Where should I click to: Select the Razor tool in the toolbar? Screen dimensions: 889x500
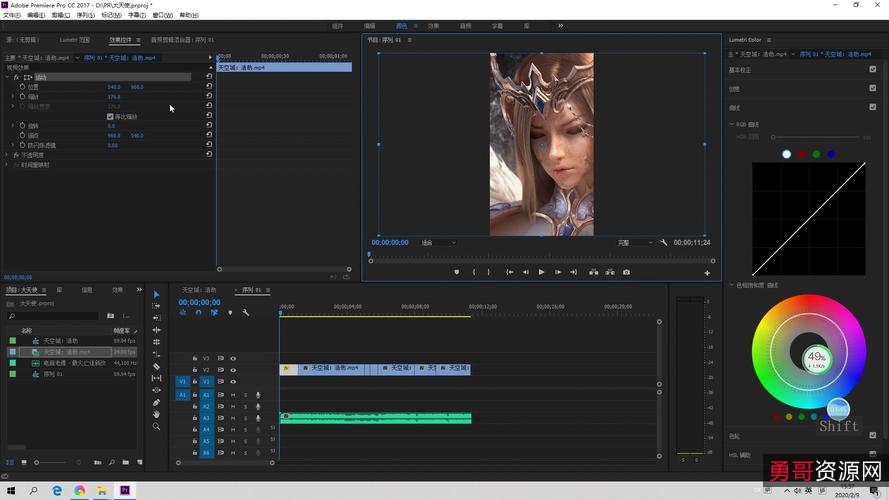pyautogui.click(x=156, y=366)
